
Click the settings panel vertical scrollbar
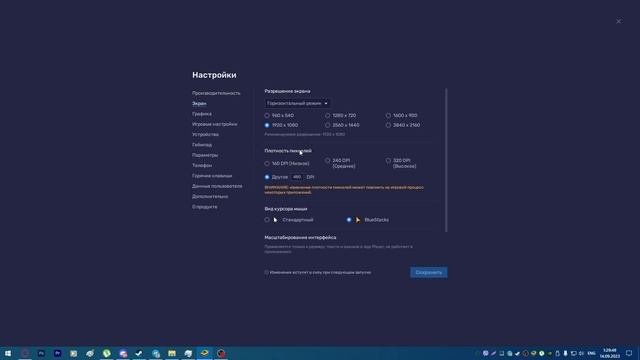click(446, 160)
